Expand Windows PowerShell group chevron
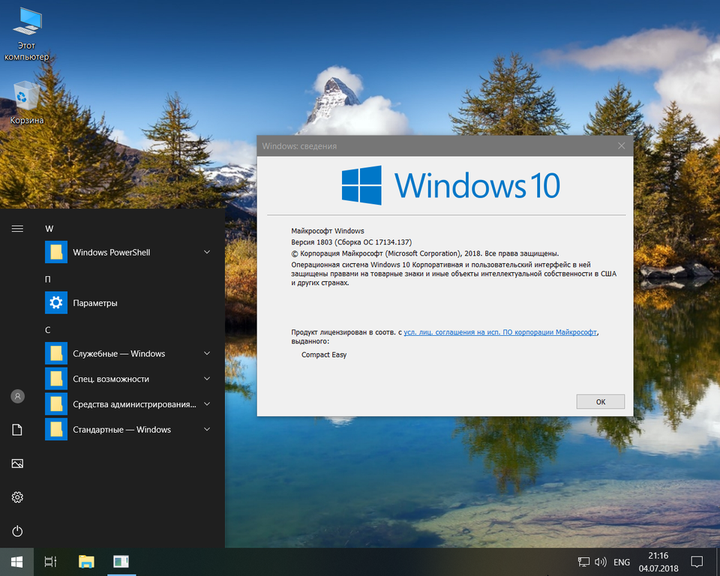720x576 pixels. click(x=207, y=252)
